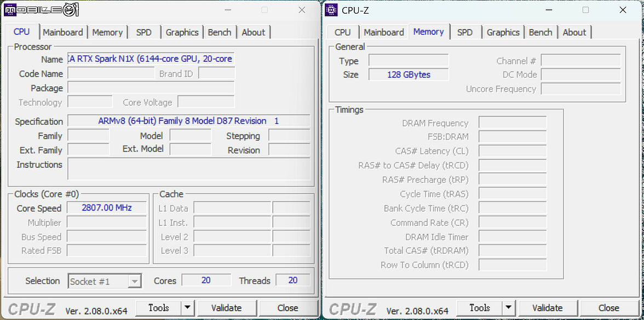Select the CPU tab in right window

343,32
